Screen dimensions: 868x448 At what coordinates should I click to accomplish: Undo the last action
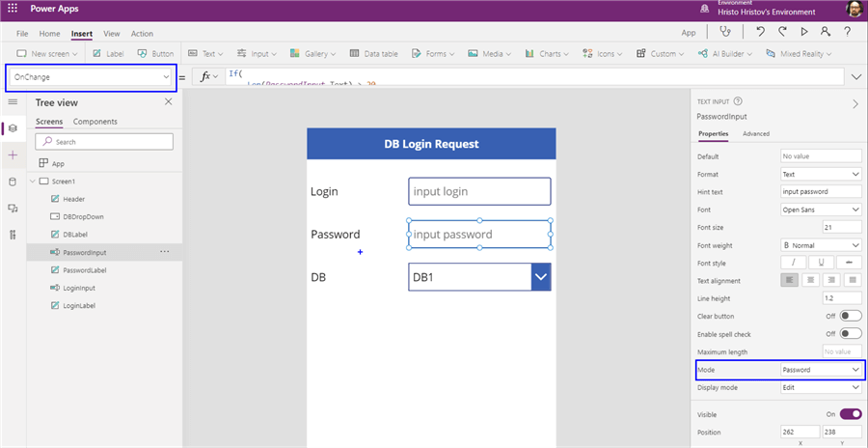760,32
